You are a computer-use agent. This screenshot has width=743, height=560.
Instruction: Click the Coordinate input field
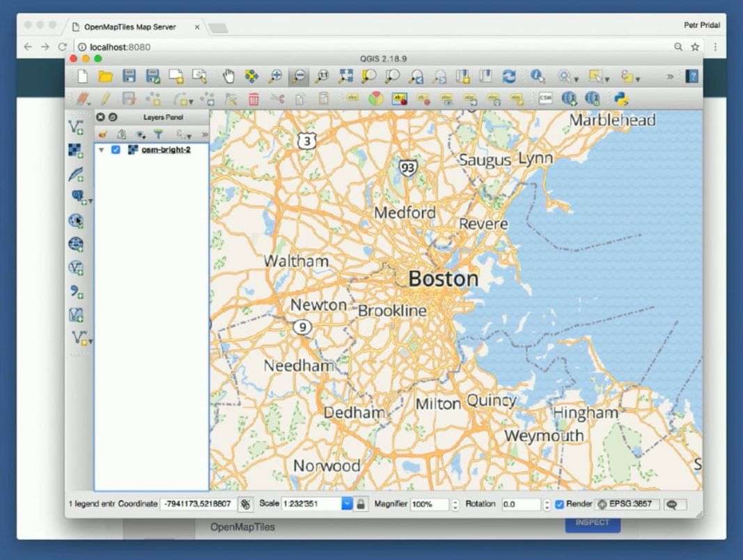click(198, 504)
